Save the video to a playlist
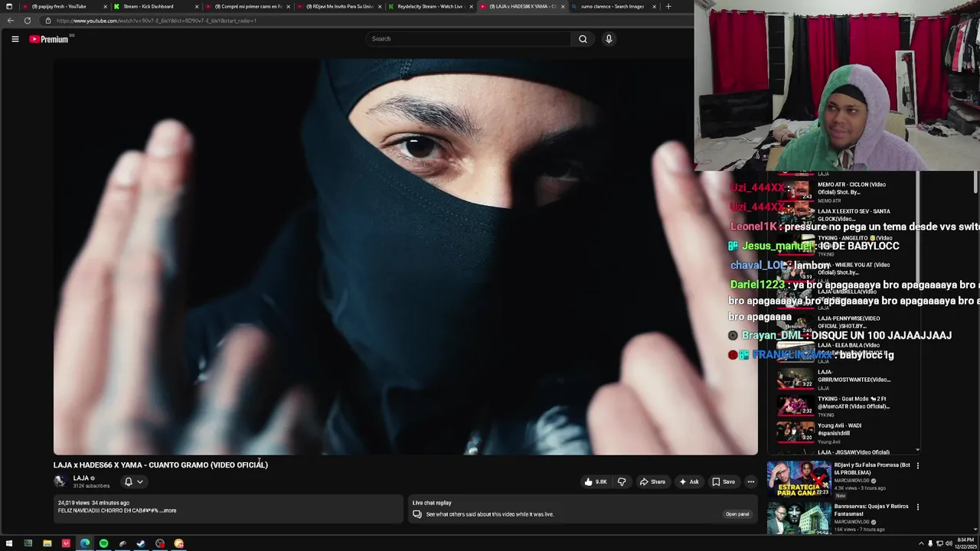The width and height of the screenshot is (980, 551). 724,482
